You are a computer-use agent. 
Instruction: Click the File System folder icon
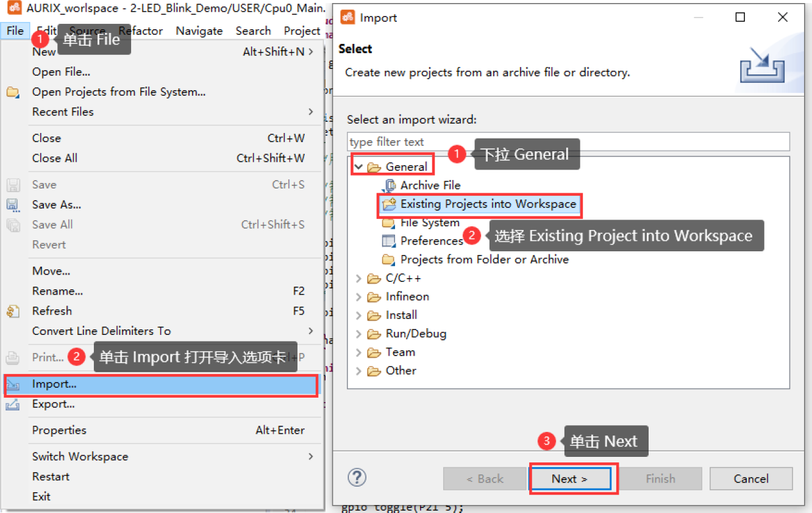click(388, 223)
